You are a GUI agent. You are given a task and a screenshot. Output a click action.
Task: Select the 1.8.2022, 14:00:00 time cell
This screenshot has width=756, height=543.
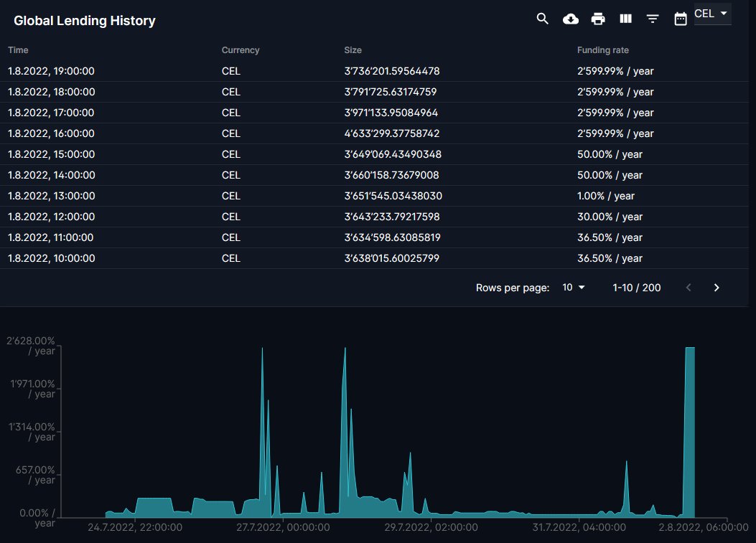pos(51,175)
